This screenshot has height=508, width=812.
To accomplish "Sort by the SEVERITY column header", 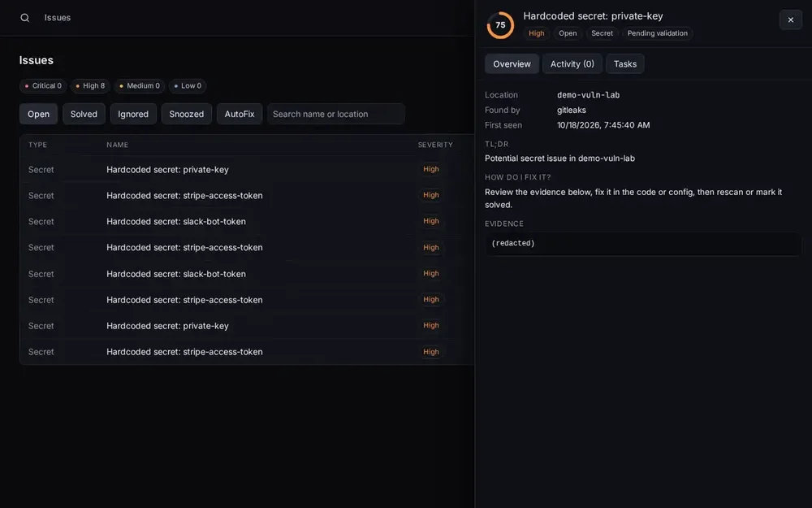I will [x=435, y=145].
